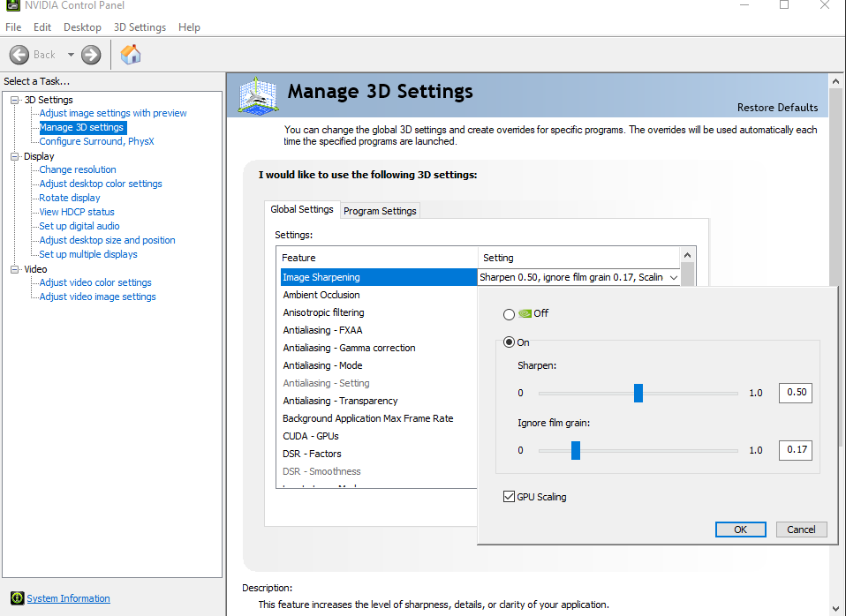Open Set up multiple displays task
Screen dimensions: 846x616
coord(88,254)
